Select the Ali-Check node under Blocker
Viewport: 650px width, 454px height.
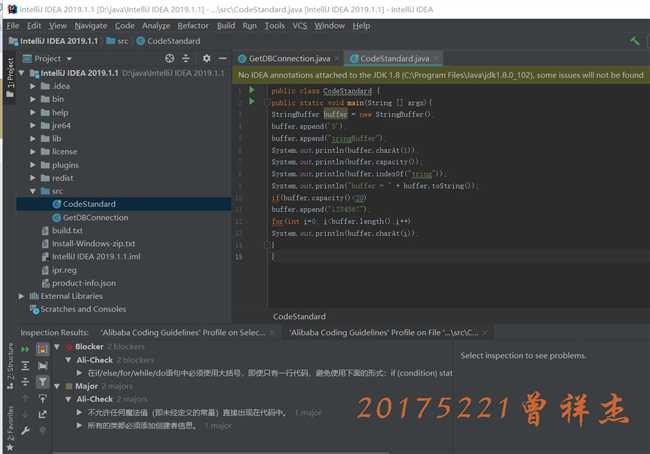click(95, 360)
